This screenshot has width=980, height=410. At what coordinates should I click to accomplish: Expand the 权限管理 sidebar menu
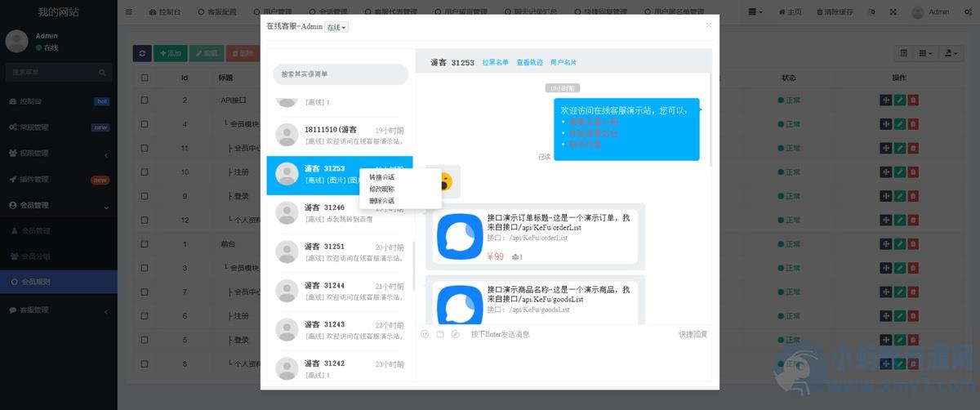click(59, 154)
